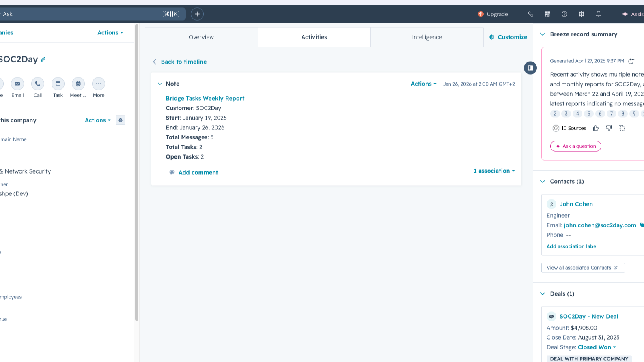Viewport: 644px width, 362px height.
Task: Open the Note Actions dropdown
Action: click(424, 84)
